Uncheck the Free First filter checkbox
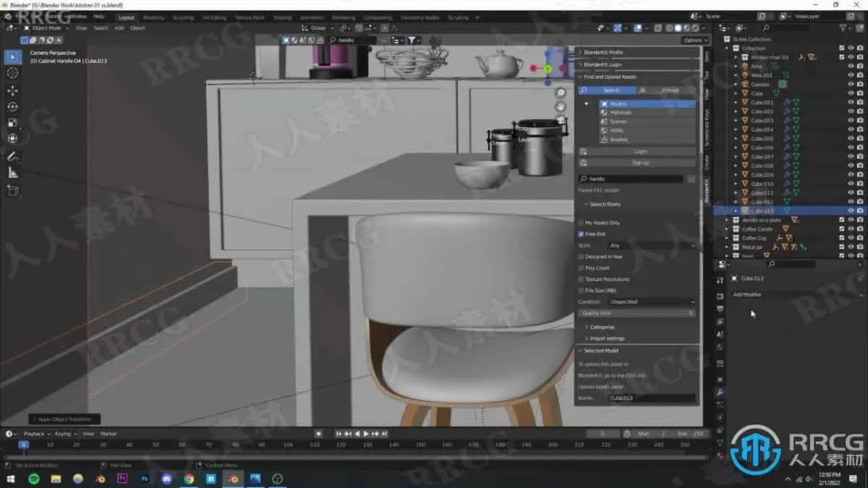 point(582,234)
